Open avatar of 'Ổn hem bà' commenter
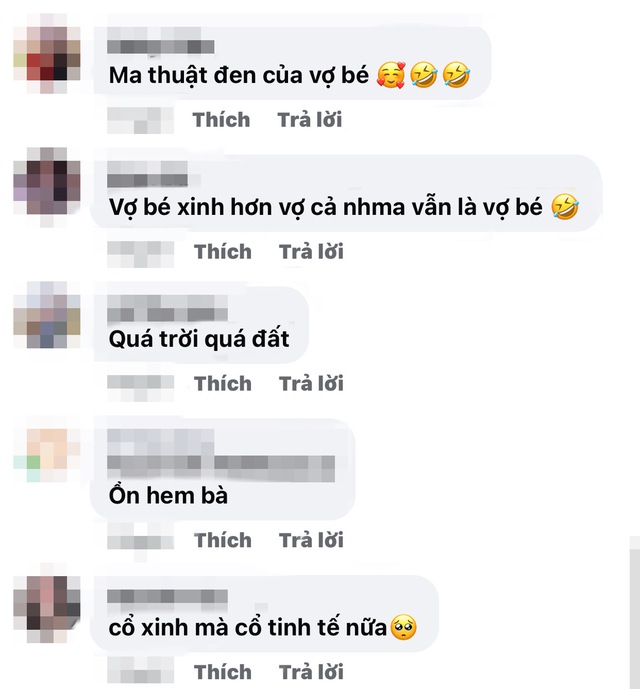640x689 pixels. [x=47, y=455]
